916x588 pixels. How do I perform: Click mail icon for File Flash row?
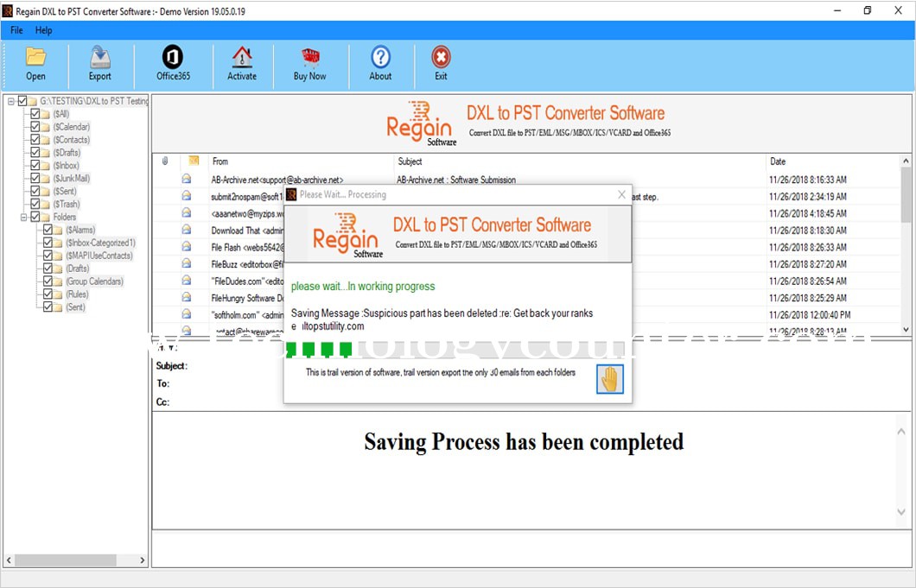187,246
